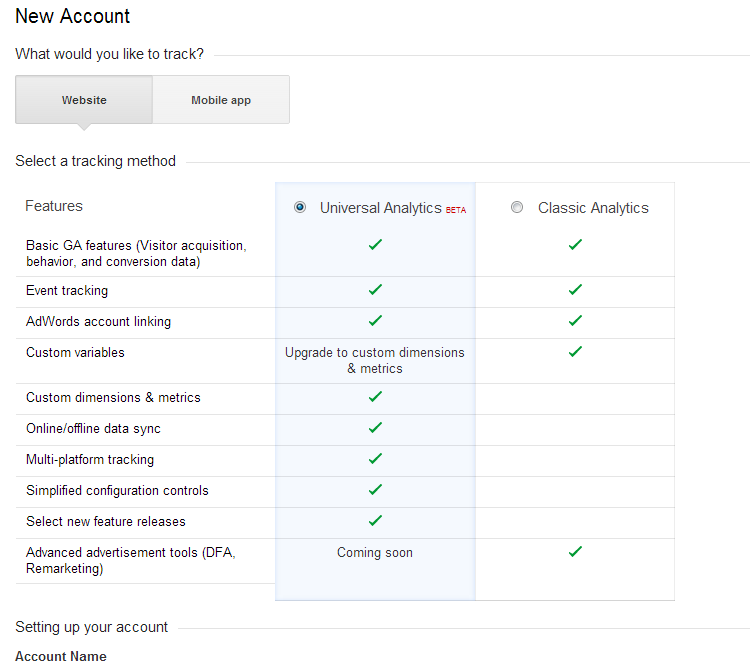Click checkmark for Multi-platform tracking
The image size is (750, 667).
(375, 459)
